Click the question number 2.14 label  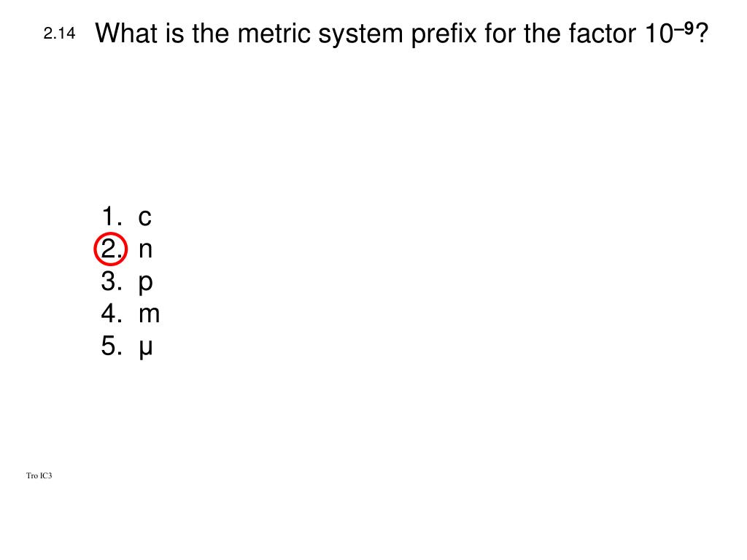point(60,34)
